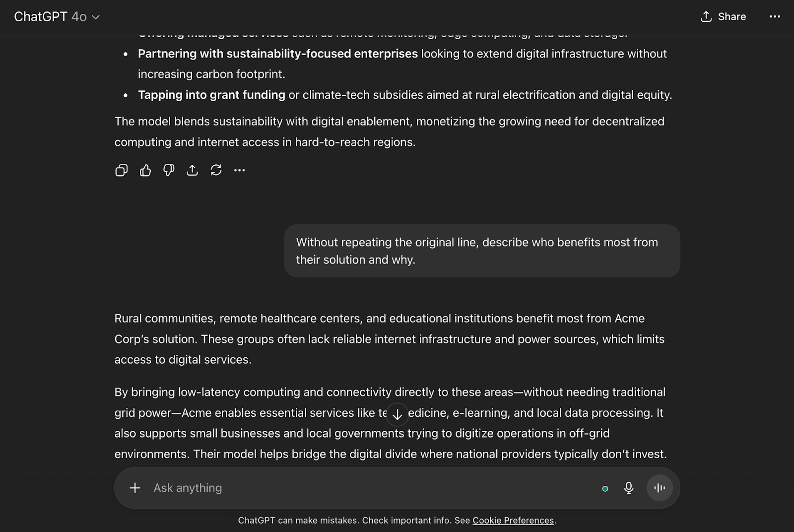
Task: Start dictation with the microphone icon
Action: click(x=628, y=488)
